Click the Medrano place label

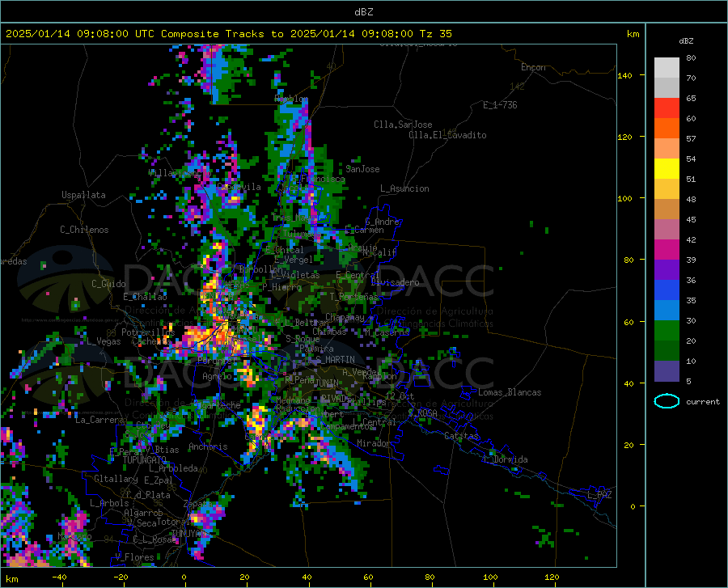tap(293, 400)
